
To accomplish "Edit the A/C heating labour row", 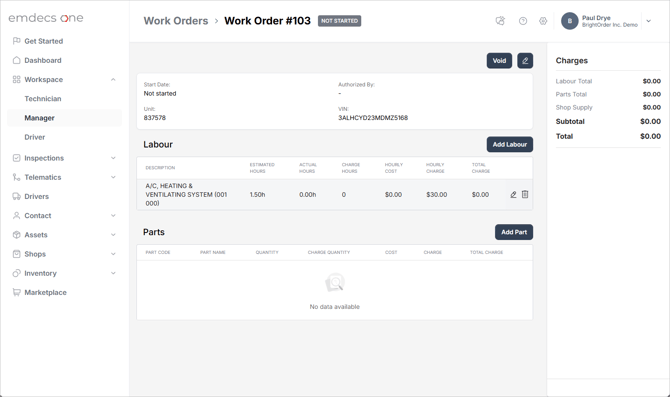I will click(x=513, y=195).
